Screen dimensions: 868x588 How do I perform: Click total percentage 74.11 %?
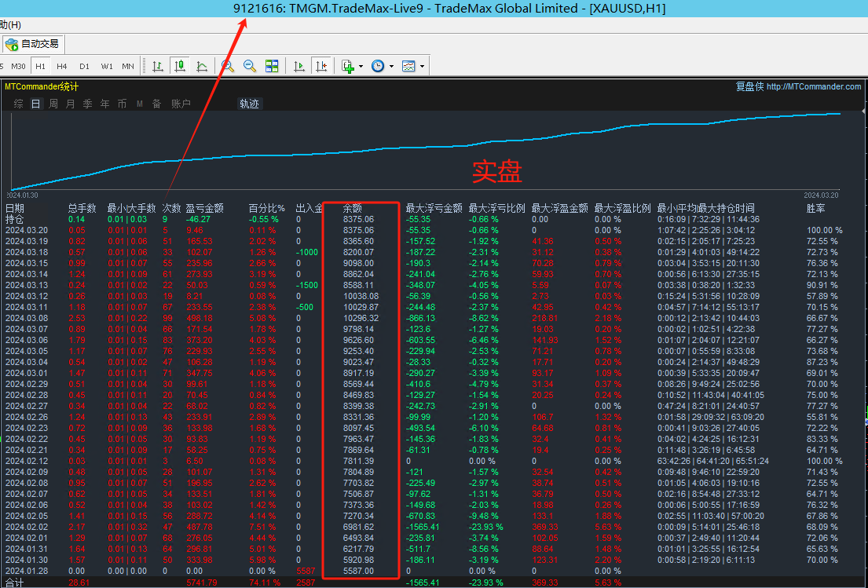coord(265,583)
